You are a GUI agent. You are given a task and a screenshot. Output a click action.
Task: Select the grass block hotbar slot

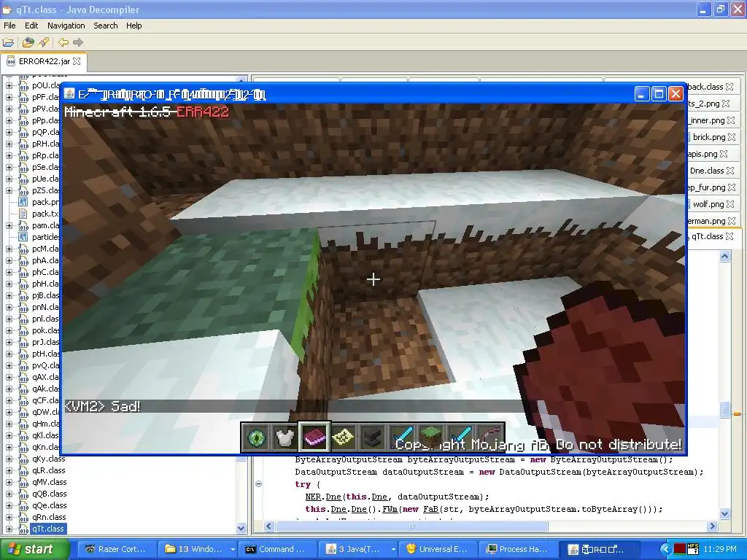[x=431, y=437]
